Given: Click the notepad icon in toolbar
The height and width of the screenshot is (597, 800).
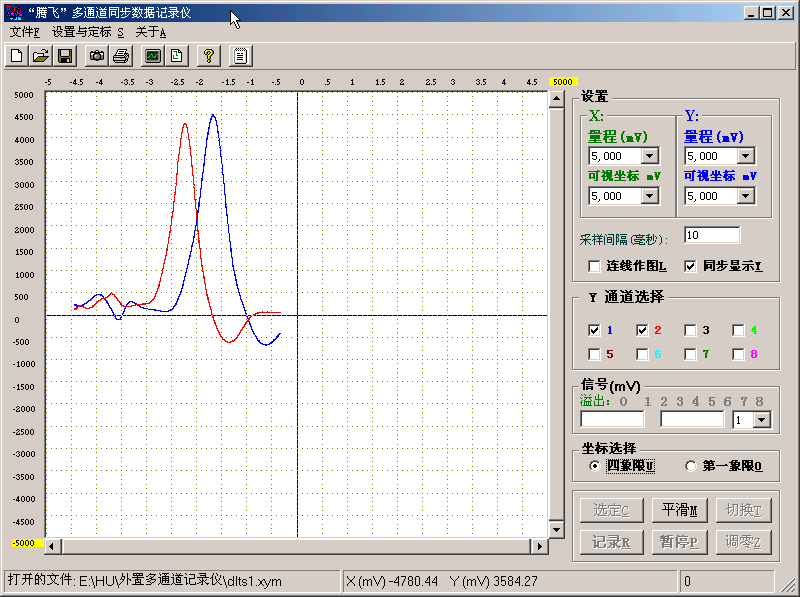Looking at the screenshot, I should tap(241, 56).
